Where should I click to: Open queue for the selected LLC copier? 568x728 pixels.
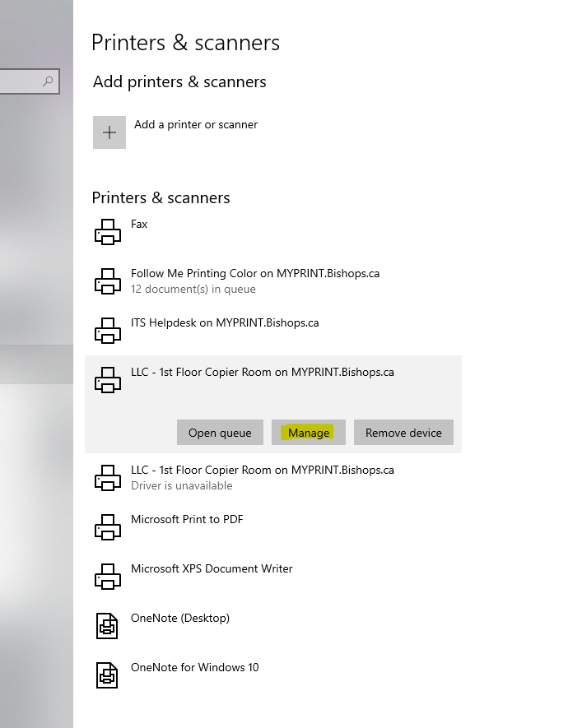click(x=220, y=433)
